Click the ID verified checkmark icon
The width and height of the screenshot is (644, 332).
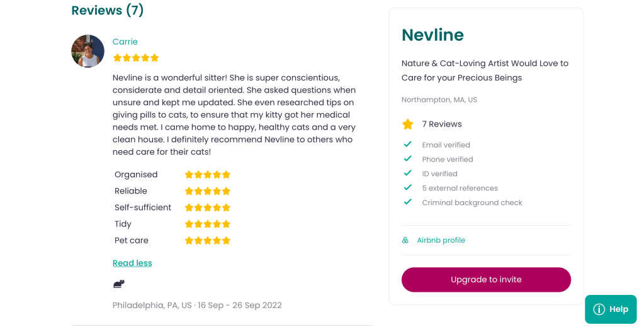click(408, 174)
